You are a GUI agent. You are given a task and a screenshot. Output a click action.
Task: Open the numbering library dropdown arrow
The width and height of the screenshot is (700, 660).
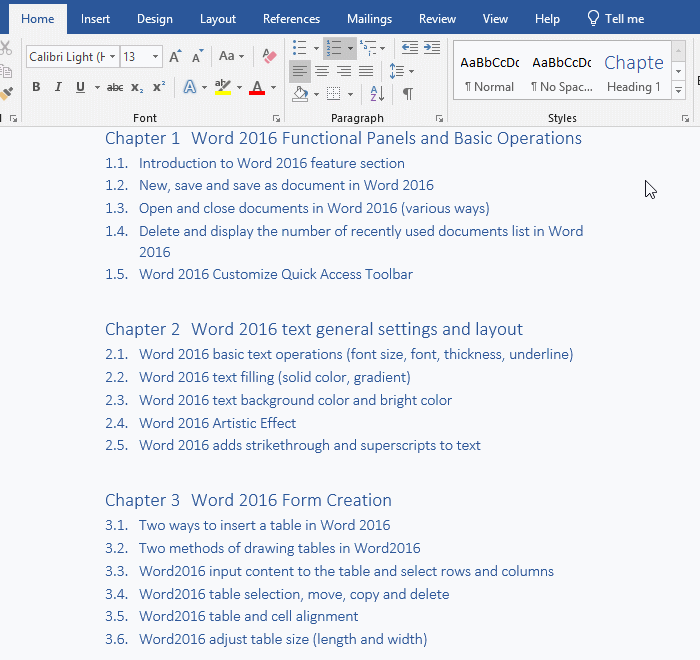coord(350,48)
